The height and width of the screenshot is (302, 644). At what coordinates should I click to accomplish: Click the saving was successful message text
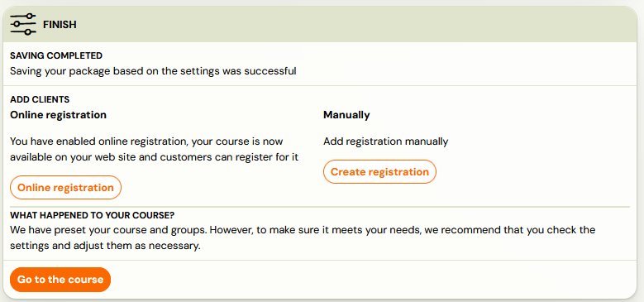[153, 71]
